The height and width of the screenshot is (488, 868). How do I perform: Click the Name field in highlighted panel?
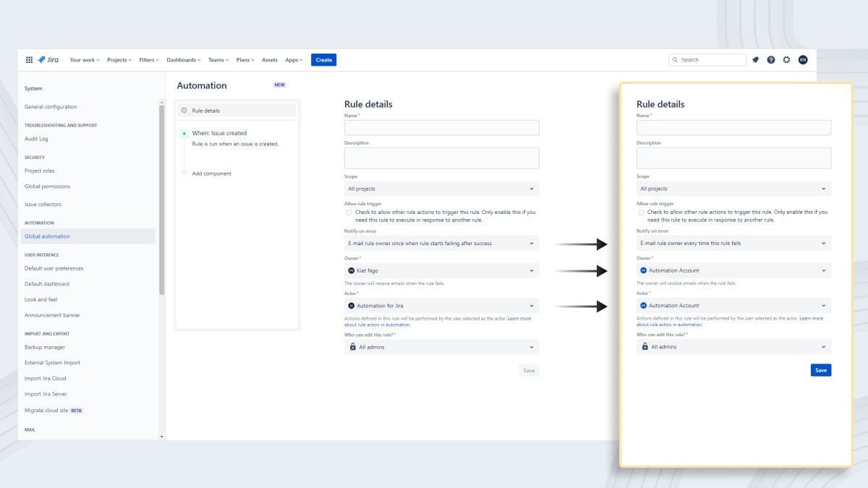point(733,128)
